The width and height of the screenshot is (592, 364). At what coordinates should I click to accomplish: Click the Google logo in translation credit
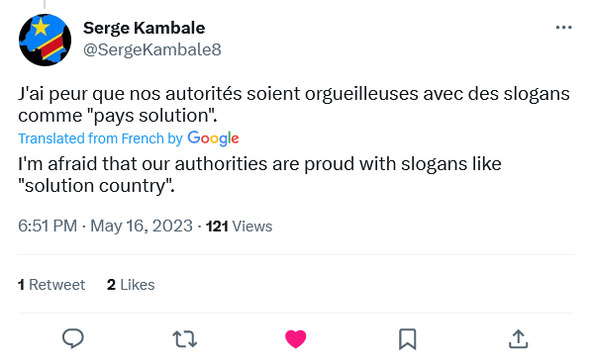pyautogui.click(x=213, y=138)
